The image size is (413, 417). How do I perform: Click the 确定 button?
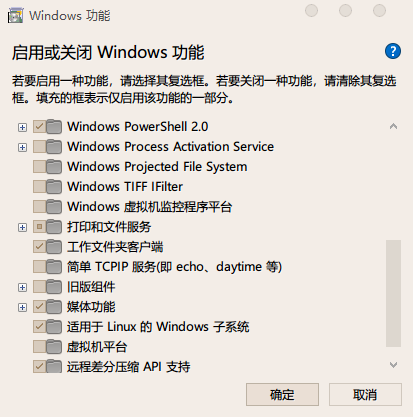coord(282,395)
